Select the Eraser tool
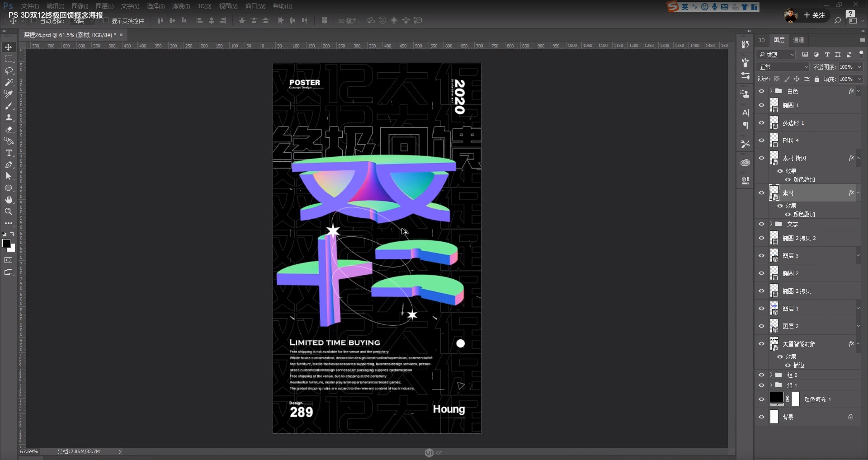 [x=9, y=129]
